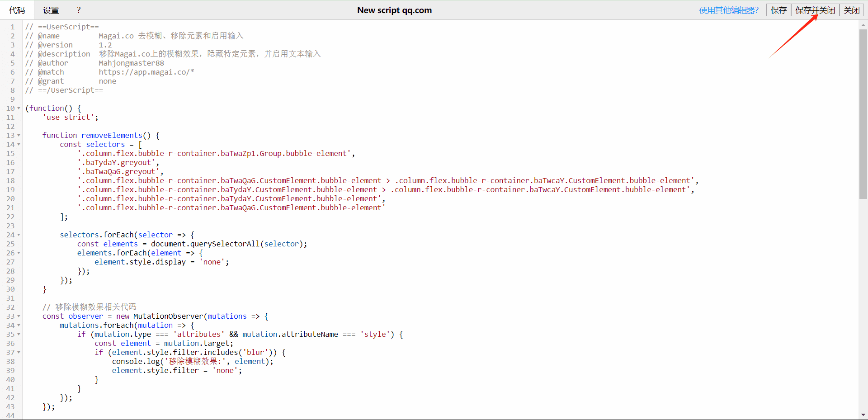Click the scrollbar down arrow
Image resolution: width=868 pixels, height=420 pixels.
pos(863,415)
